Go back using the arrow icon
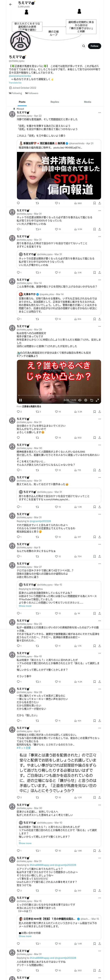 click(x=11, y=4)
